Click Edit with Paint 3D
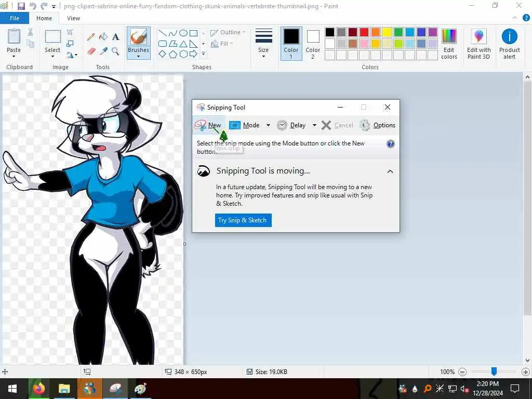The height and width of the screenshot is (399, 532). (478, 44)
